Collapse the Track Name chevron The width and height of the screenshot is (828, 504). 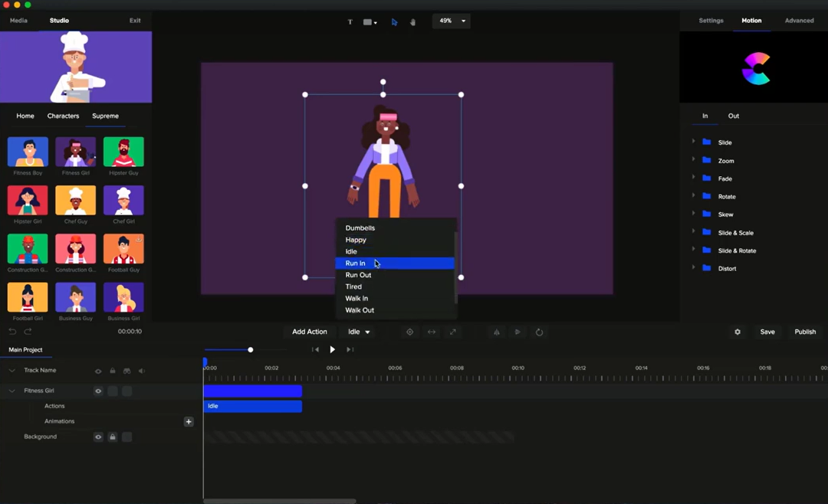coord(11,371)
